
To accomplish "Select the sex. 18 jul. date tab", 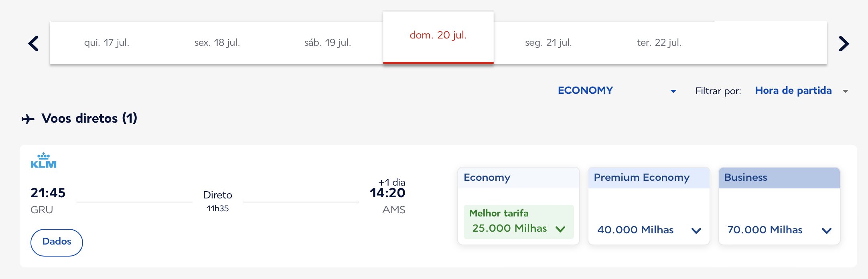I will 217,42.
